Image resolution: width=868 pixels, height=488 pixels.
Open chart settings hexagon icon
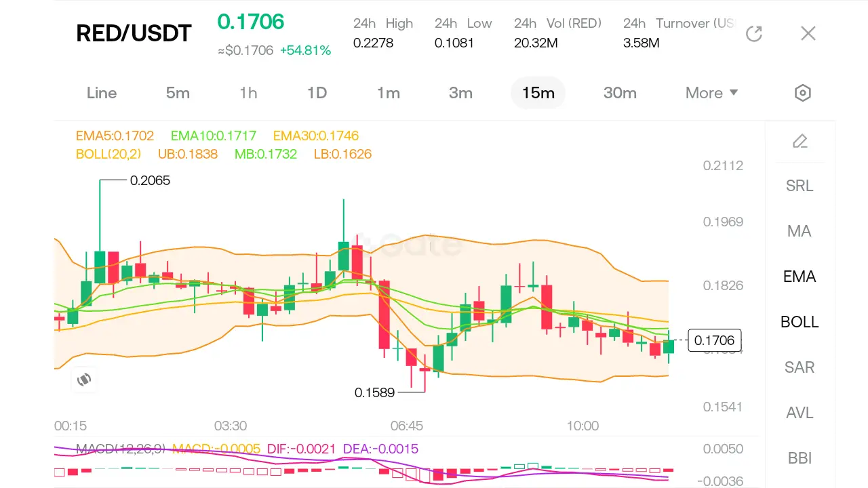coord(803,93)
